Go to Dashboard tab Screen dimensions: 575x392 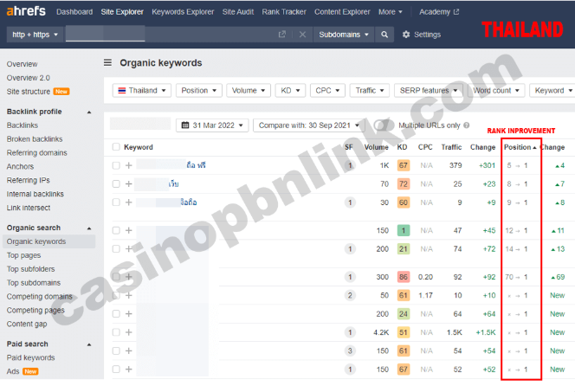[x=74, y=12]
